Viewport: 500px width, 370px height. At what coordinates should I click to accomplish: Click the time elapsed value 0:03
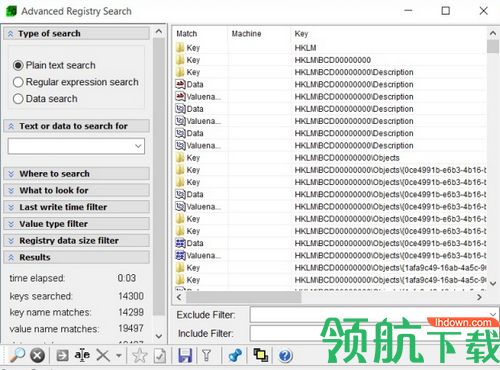[127, 278]
